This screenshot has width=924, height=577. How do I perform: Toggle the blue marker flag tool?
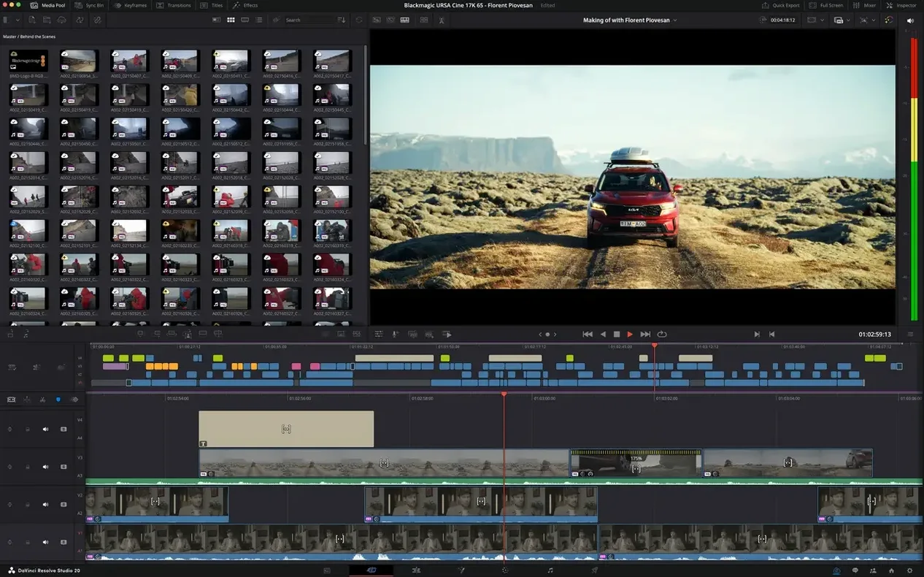tap(58, 400)
